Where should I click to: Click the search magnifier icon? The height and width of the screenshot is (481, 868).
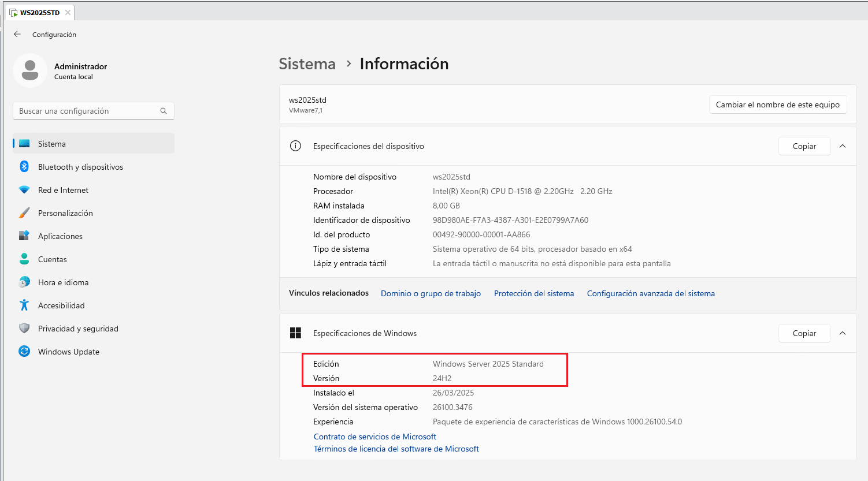164,111
